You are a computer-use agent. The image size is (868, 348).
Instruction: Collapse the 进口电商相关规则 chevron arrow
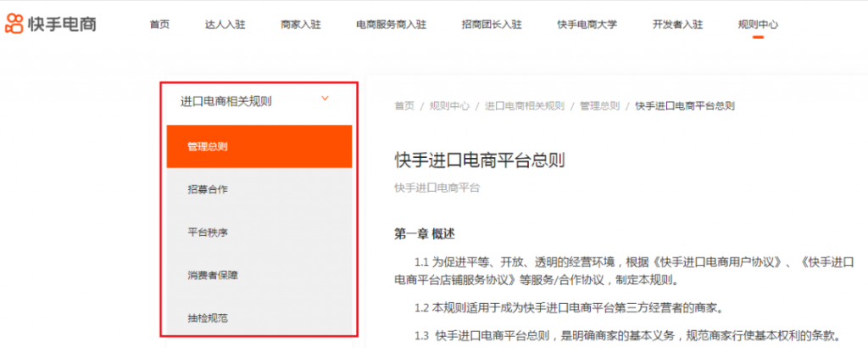(x=325, y=98)
